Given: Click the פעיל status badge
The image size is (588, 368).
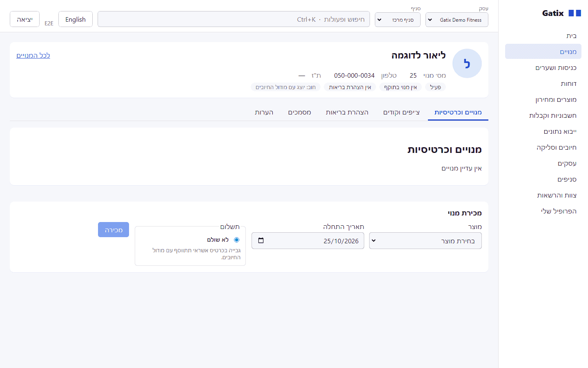Looking at the screenshot, I should [x=435, y=87].
